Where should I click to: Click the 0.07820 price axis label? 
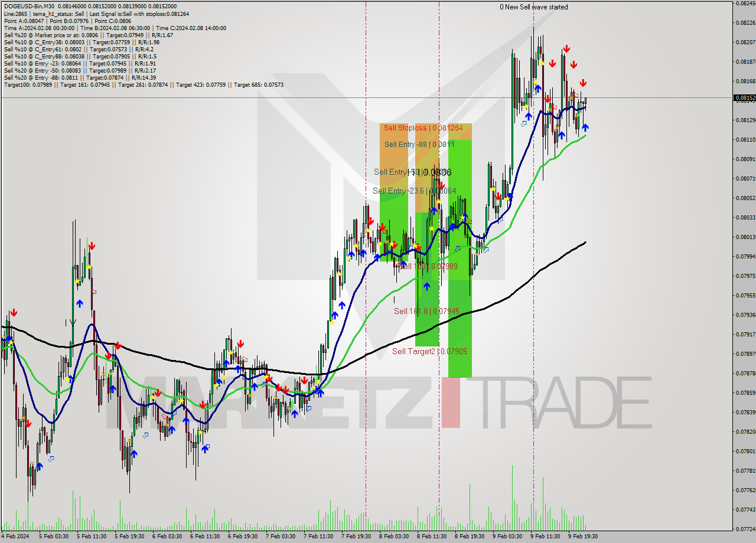point(745,431)
